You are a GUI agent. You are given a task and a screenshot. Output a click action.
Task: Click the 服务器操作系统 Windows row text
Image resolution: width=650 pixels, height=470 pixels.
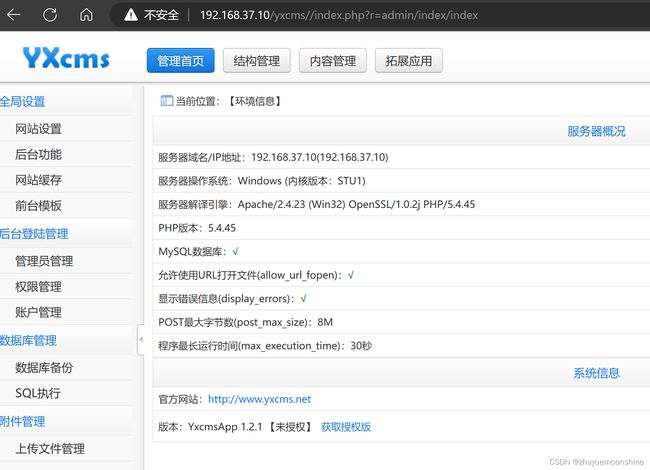click(262, 181)
